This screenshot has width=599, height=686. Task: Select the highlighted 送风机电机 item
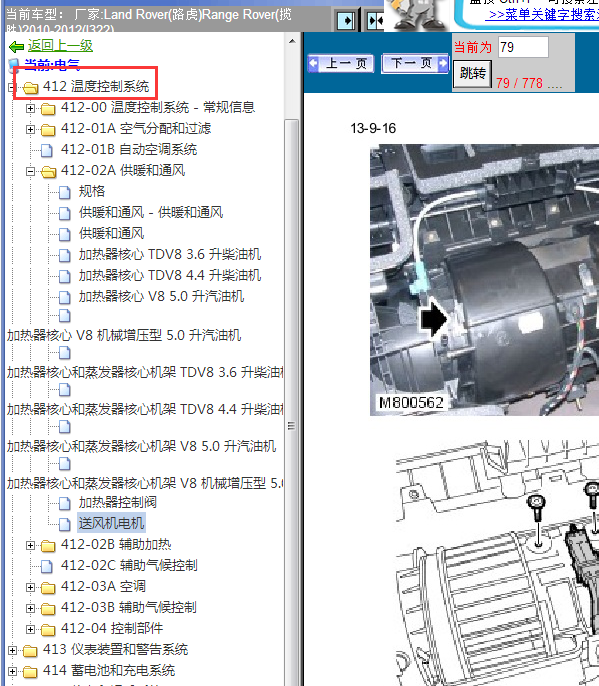[x=111, y=523]
